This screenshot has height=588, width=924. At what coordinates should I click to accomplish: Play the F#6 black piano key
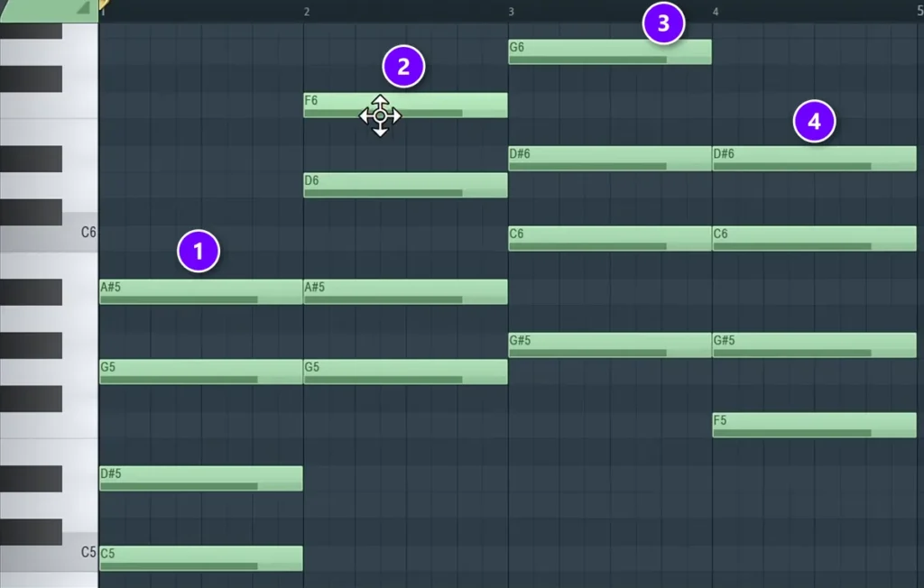31,79
